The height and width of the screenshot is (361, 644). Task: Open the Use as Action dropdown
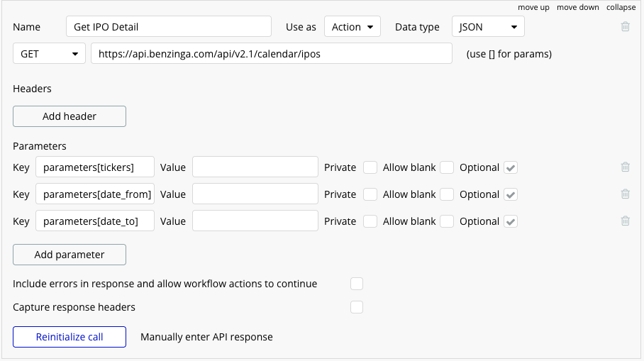(352, 27)
